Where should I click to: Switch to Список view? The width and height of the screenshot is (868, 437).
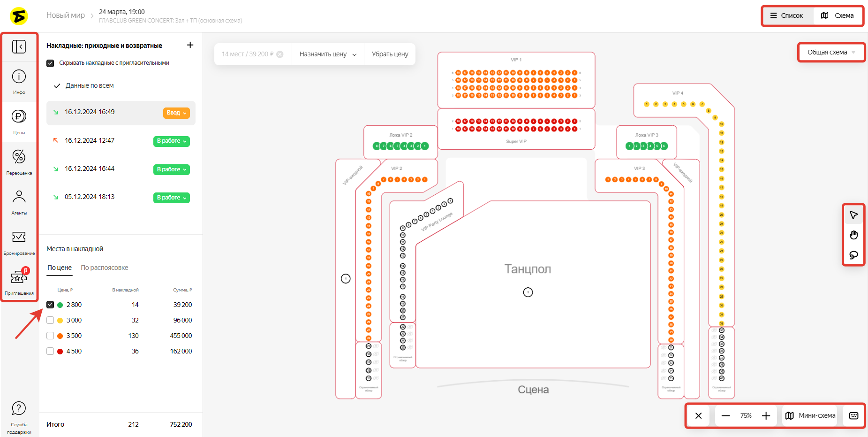pos(786,15)
